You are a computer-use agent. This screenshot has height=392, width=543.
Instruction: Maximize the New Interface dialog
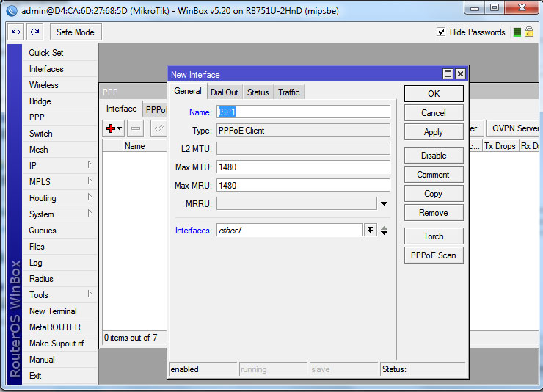click(448, 74)
